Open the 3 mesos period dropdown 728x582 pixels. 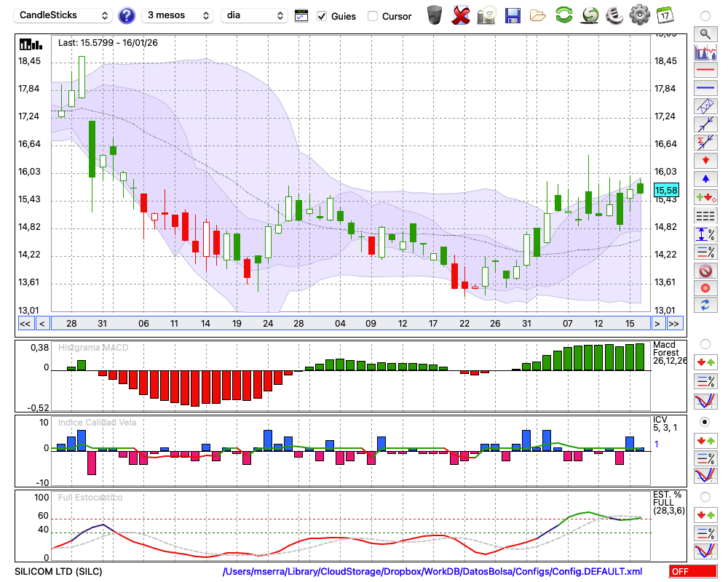(x=178, y=15)
